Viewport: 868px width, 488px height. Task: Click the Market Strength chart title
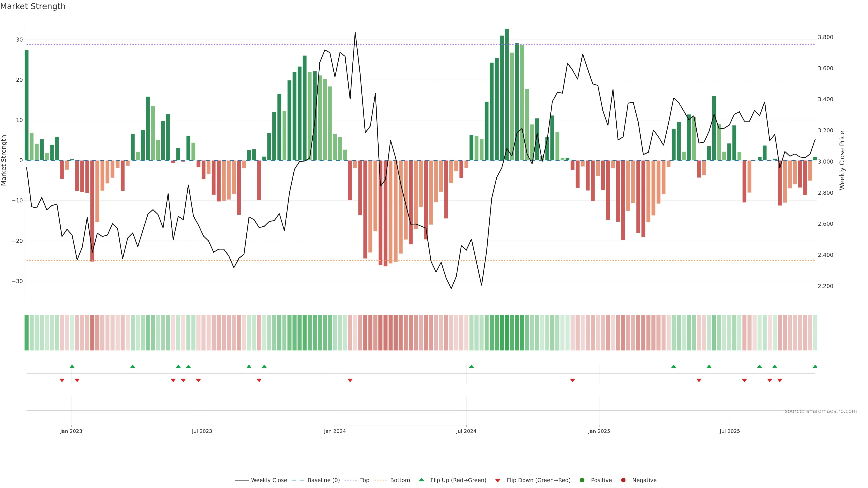click(33, 6)
